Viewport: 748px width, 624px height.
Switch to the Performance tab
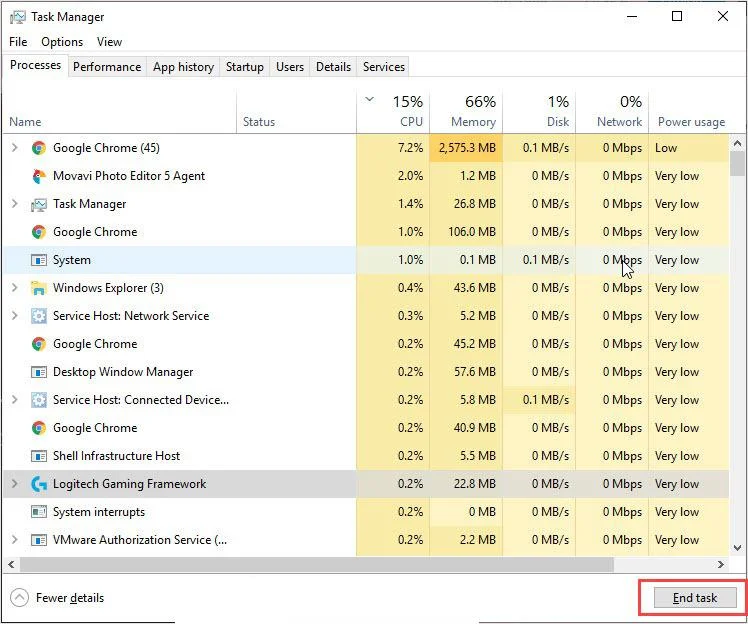coord(107,67)
